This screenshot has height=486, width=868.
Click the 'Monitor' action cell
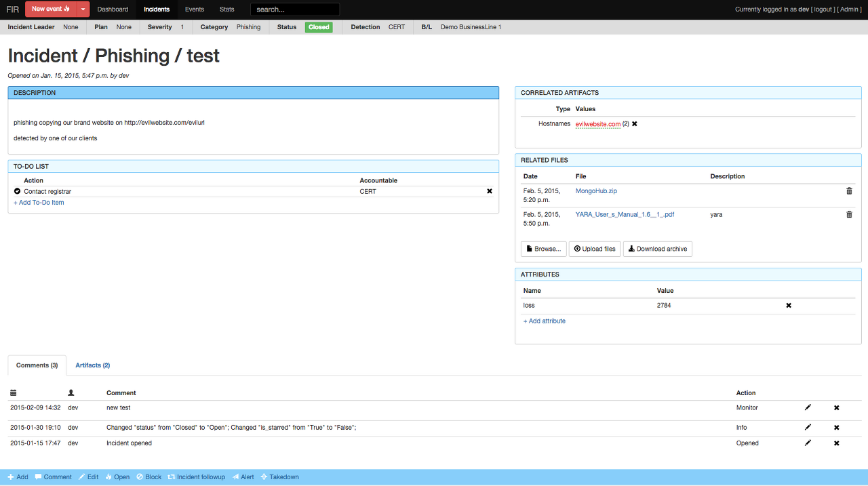tap(747, 407)
